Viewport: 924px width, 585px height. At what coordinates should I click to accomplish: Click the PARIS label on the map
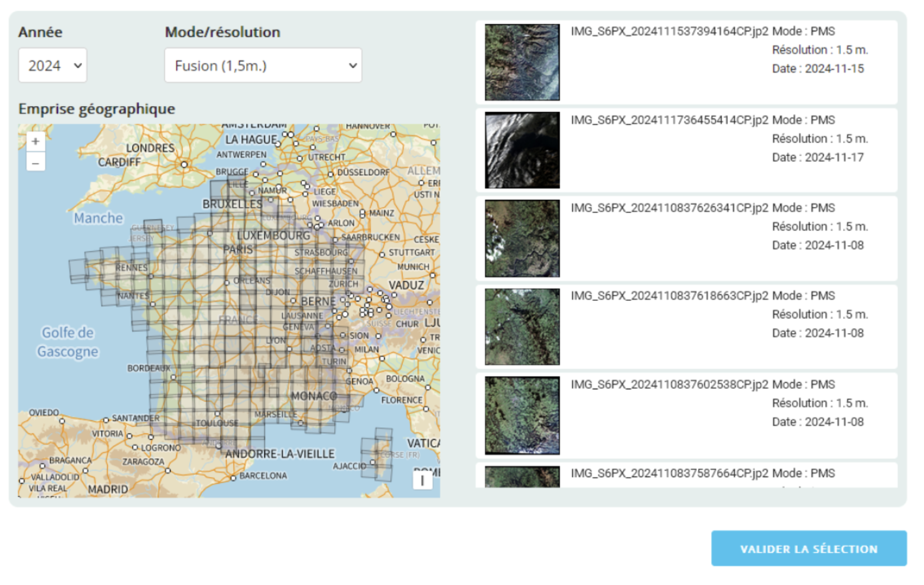coord(238,249)
